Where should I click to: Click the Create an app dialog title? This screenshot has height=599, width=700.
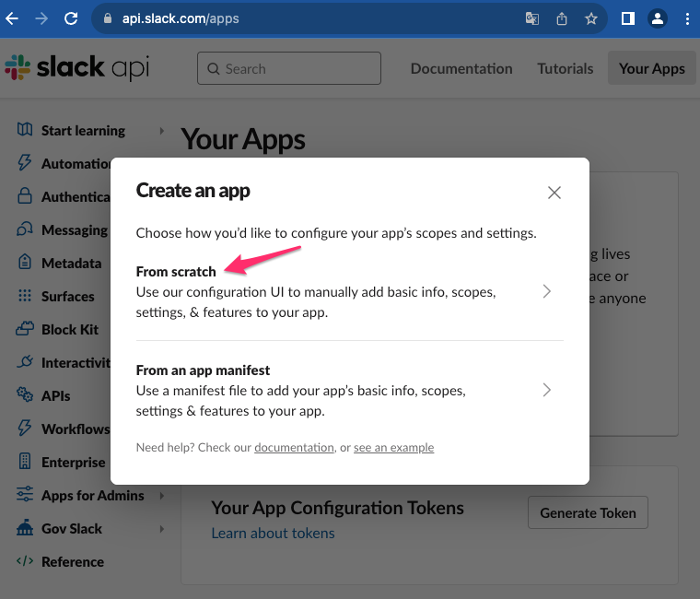(192, 190)
